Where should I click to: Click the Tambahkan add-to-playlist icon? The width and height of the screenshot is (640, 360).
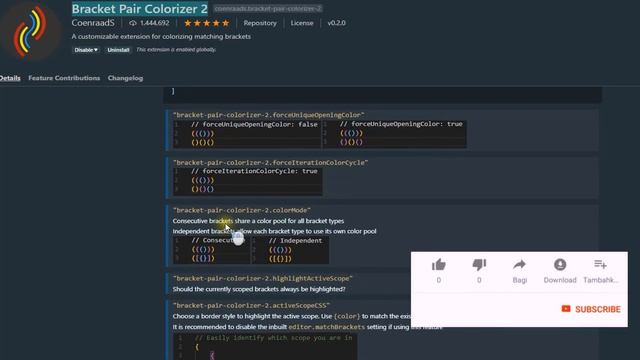pyautogui.click(x=600, y=265)
